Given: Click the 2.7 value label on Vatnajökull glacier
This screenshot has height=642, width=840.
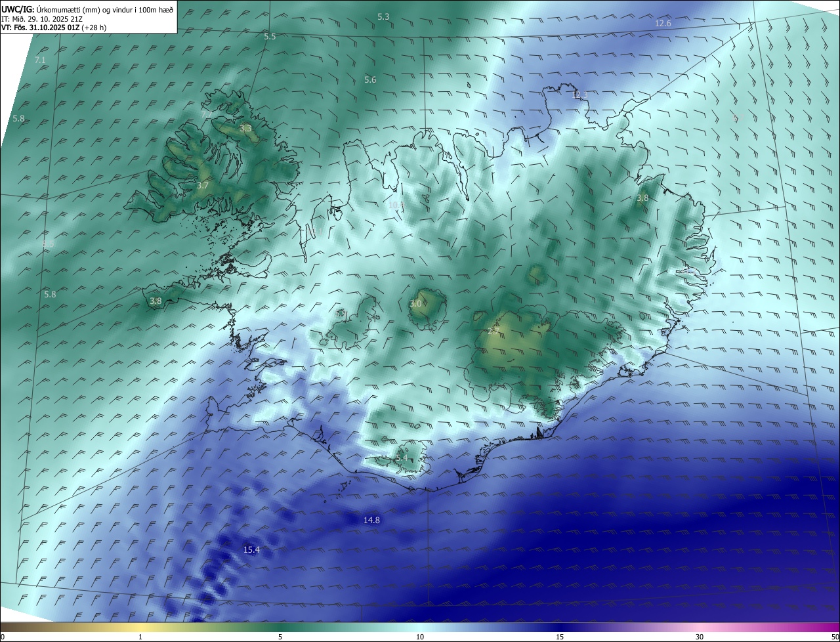Looking at the screenshot, I should [x=493, y=332].
